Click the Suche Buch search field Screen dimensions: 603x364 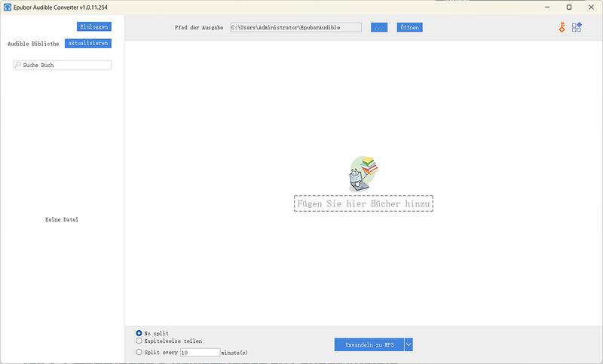tap(63, 65)
